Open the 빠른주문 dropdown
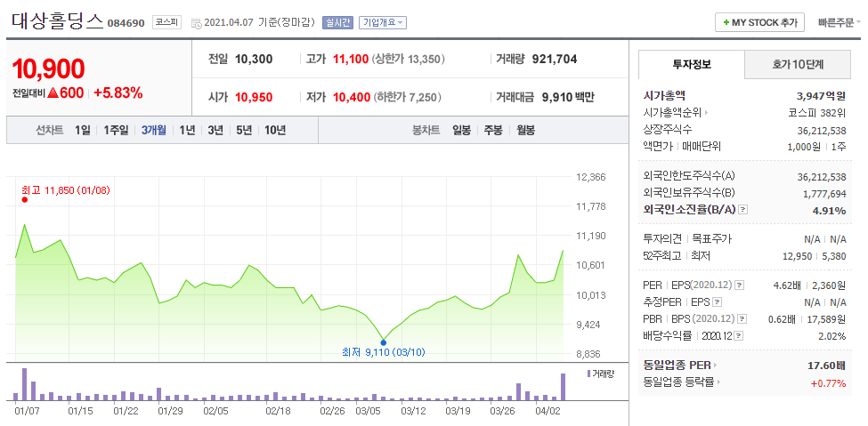The height and width of the screenshot is (426, 868). pyautogui.click(x=840, y=23)
